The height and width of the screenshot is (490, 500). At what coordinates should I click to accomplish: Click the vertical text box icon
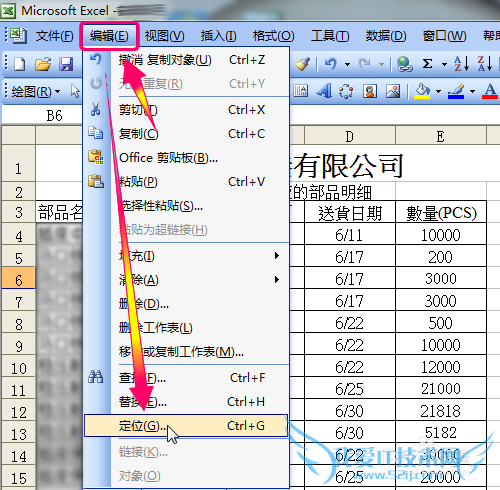point(300,91)
